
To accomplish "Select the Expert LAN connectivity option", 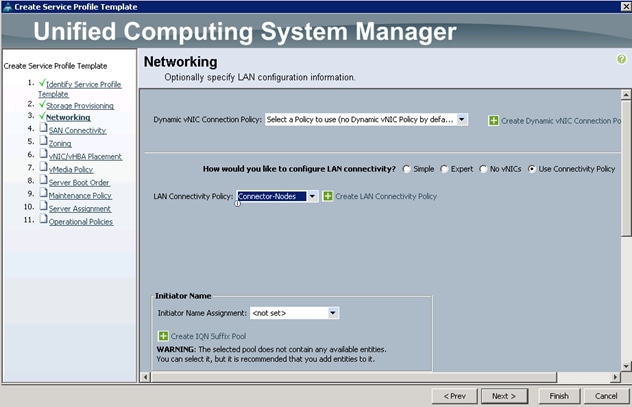I will point(444,169).
